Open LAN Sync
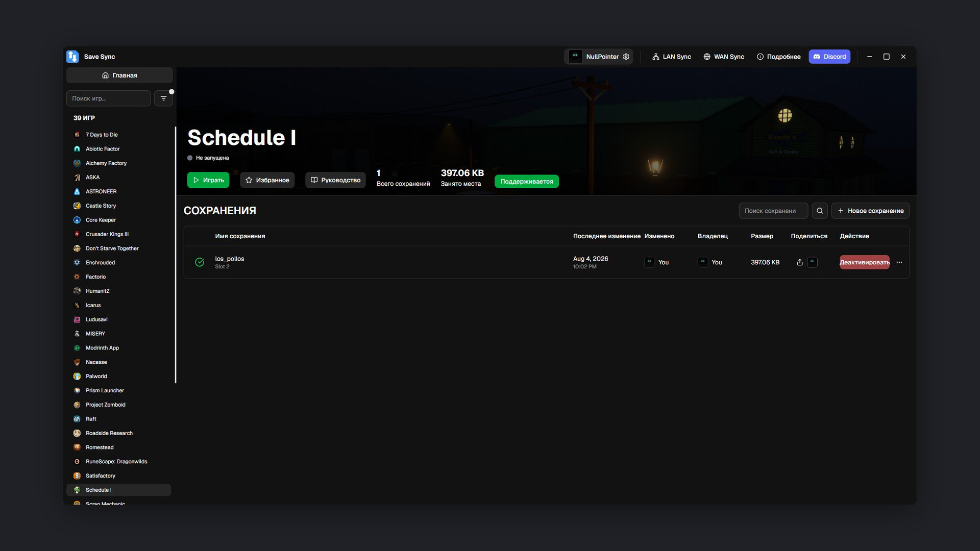 [x=671, y=57]
